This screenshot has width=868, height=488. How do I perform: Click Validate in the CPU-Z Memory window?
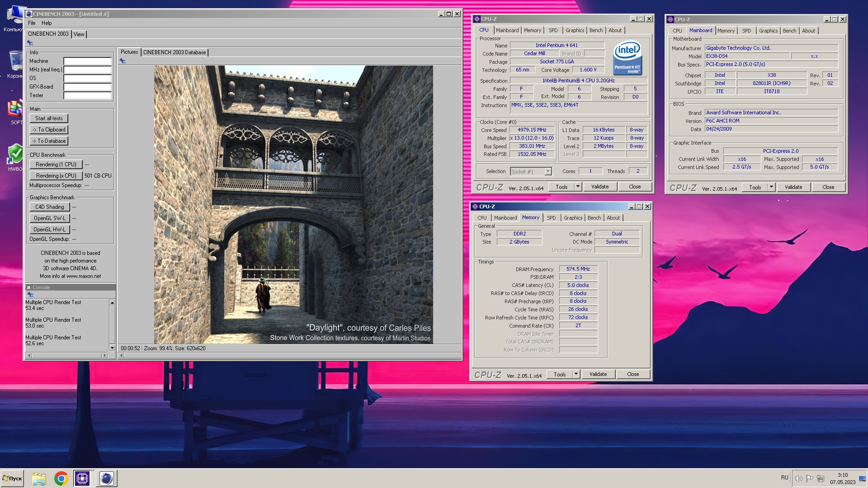[598, 374]
